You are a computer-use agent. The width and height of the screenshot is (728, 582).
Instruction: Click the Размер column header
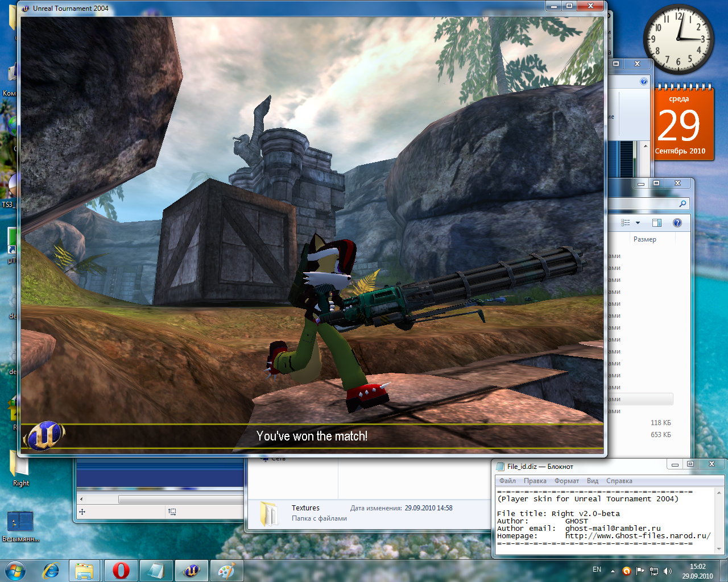point(645,239)
